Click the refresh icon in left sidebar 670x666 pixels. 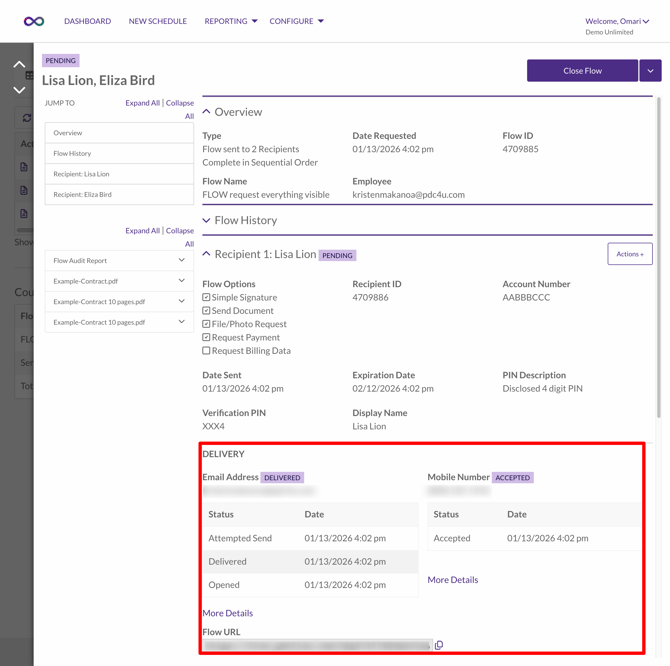[x=27, y=118]
